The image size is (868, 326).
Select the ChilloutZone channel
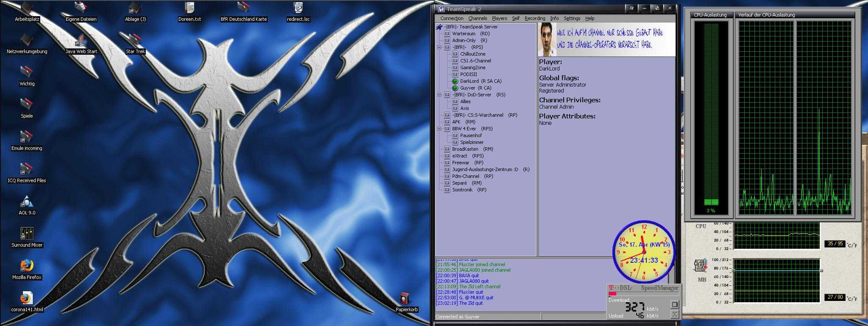click(x=473, y=54)
